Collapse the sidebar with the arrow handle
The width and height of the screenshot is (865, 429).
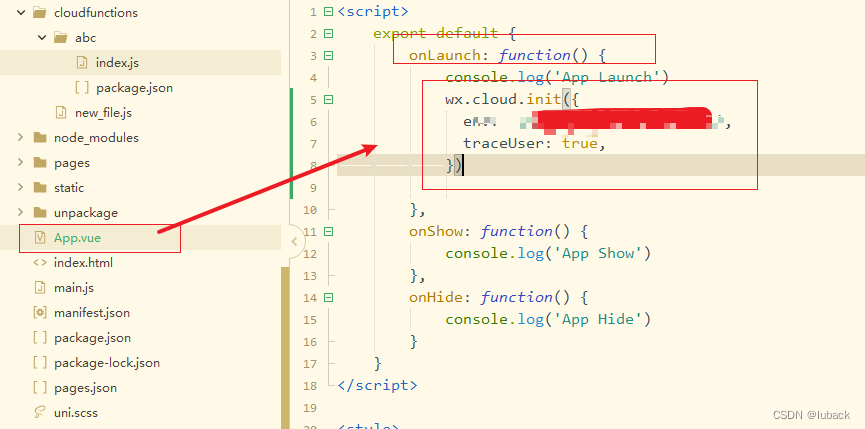[x=295, y=242]
